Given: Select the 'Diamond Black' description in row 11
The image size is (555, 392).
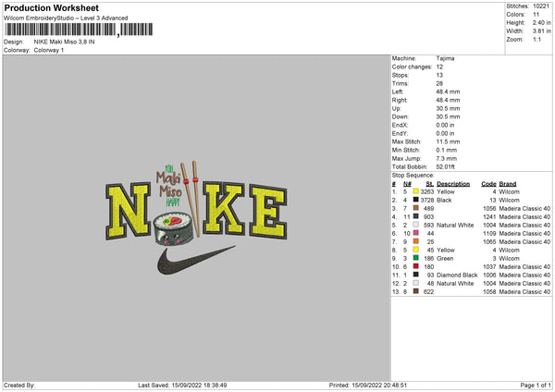Looking at the screenshot, I should coord(457,275).
